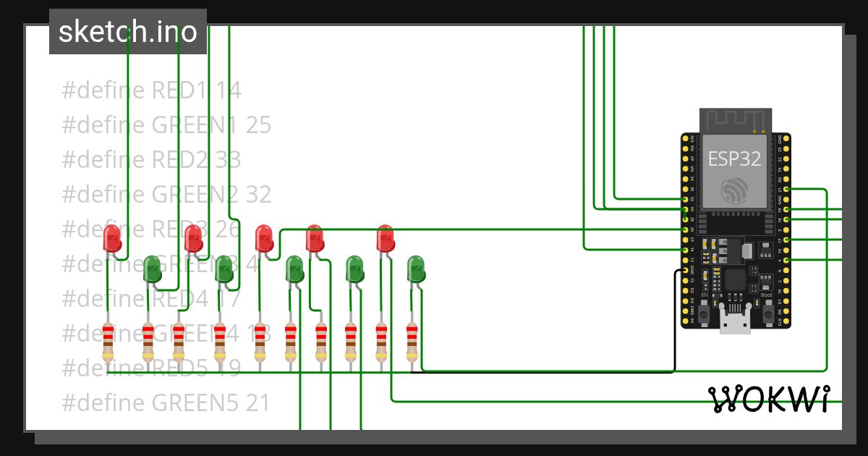Select the sketch.ino tab
The height and width of the screenshot is (456, 868).
[127, 31]
